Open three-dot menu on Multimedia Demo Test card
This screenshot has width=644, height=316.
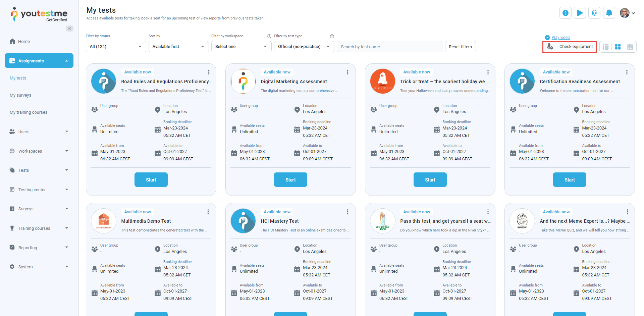208,212
